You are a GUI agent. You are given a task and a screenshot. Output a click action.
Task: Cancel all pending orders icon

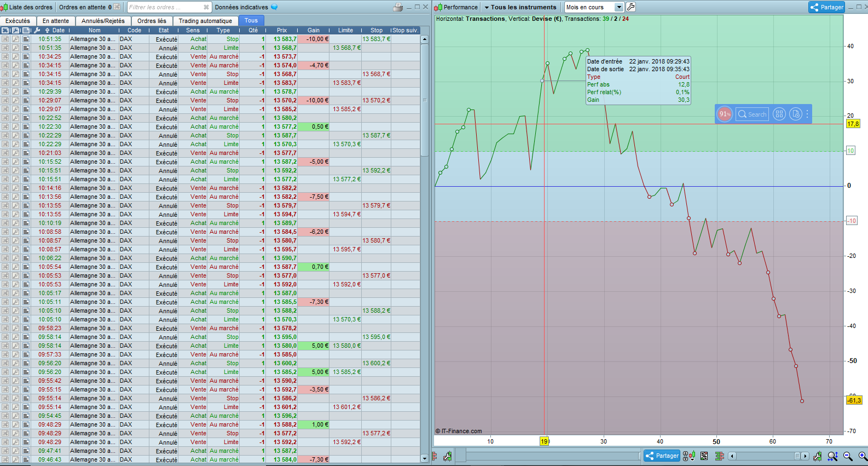click(117, 7)
